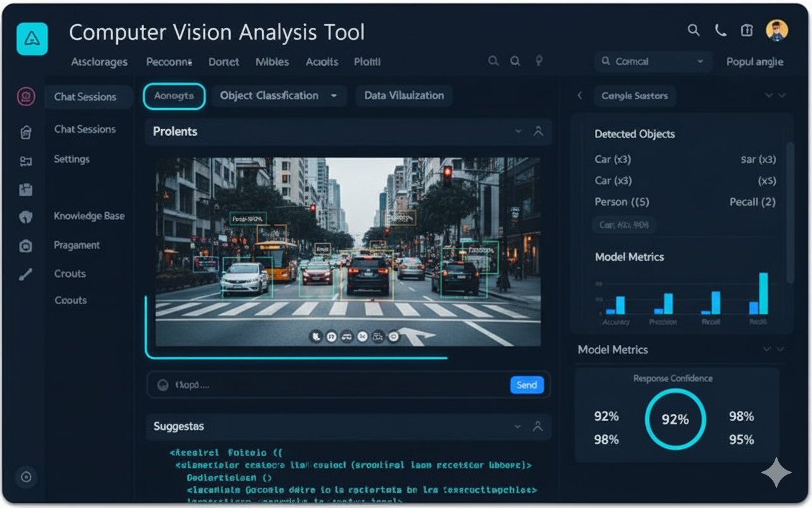This screenshot has width=812, height=508.
Task: Collapse the Suggestas panel upward arrow
Action: pos(539,427)
